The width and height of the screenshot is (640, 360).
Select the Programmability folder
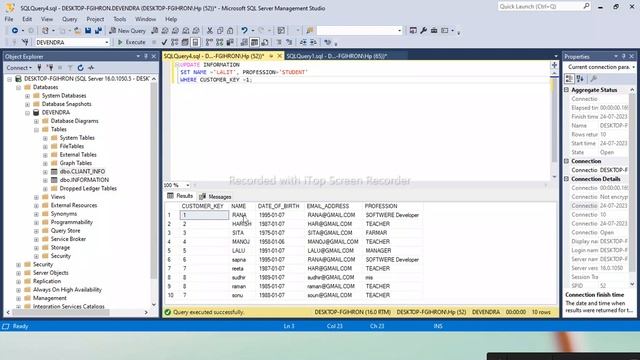pyautogui.click(x=71, y=222)
